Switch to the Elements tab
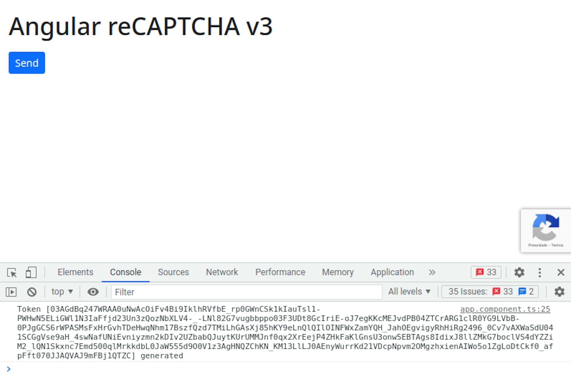The image size is (571, 392). point(75,272)
